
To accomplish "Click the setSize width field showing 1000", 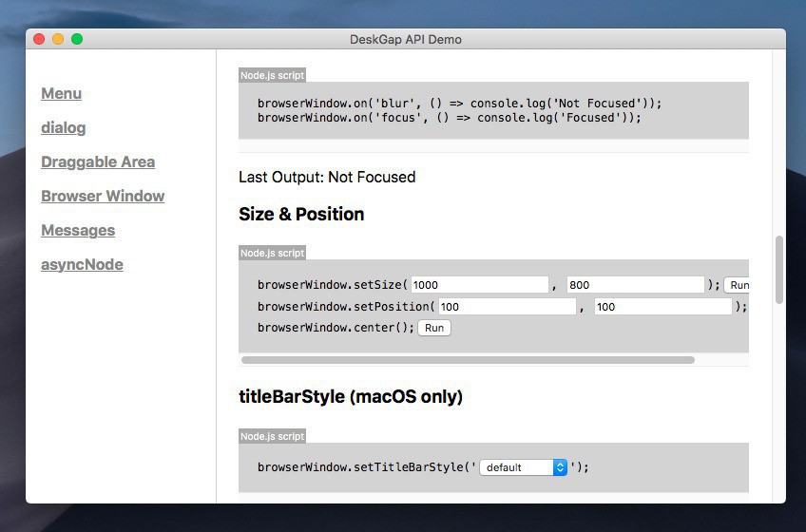I will tap(479, 285).
